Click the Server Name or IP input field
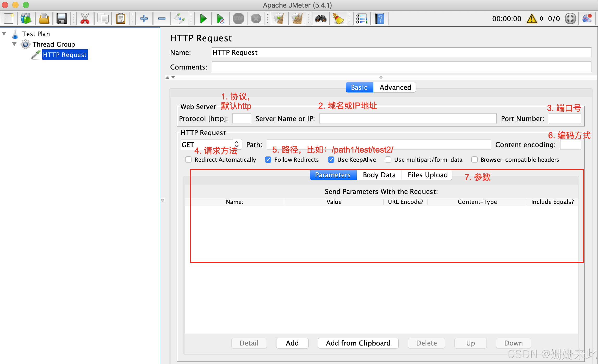The height and width of the screenshot is (364, 598). [x=408, y=118]
